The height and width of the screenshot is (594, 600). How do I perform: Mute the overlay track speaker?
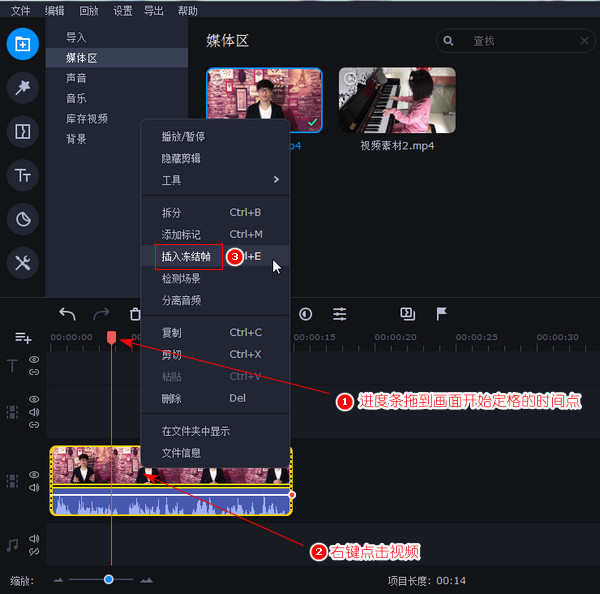tap(34, 412)
